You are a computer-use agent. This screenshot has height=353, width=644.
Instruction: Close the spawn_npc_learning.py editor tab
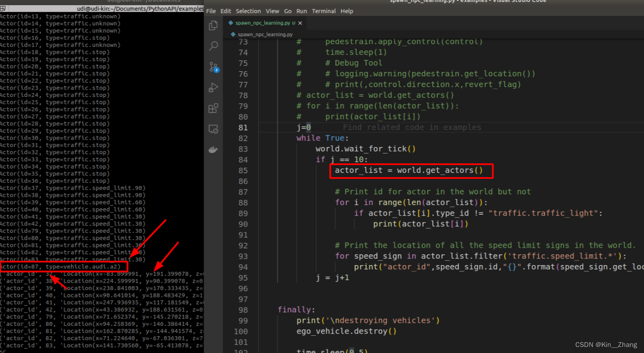coord(300,23)
